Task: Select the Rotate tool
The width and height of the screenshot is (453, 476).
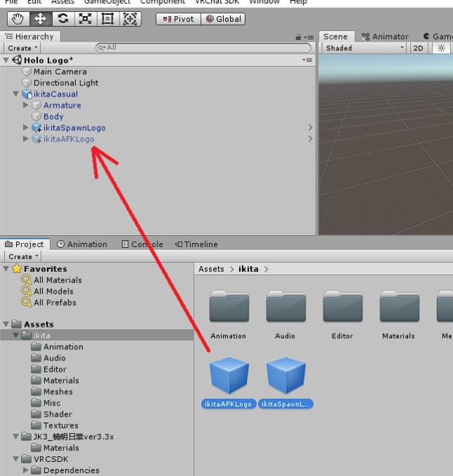Action: pyautogui.click(x=63, y=19)
